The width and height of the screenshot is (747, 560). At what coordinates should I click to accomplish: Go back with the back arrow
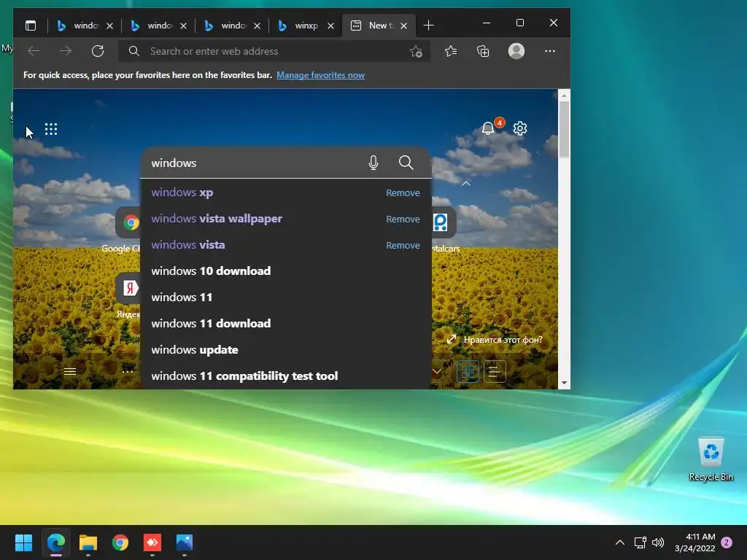click(x=34, y=51)
